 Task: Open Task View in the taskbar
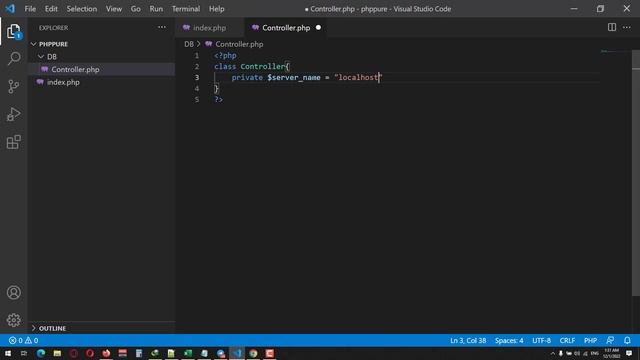pyautogui.click(x=24, y=353)
